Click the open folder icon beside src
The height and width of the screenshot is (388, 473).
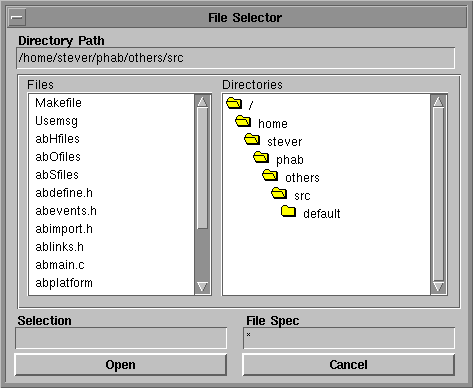click(279, 193)
